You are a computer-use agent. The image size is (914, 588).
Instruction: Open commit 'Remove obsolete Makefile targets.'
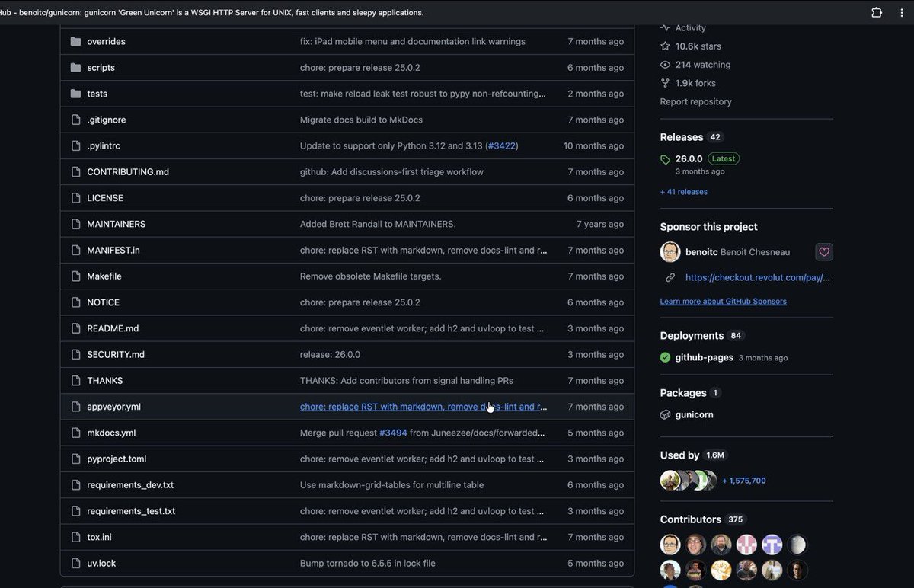(x=371, y=276)
